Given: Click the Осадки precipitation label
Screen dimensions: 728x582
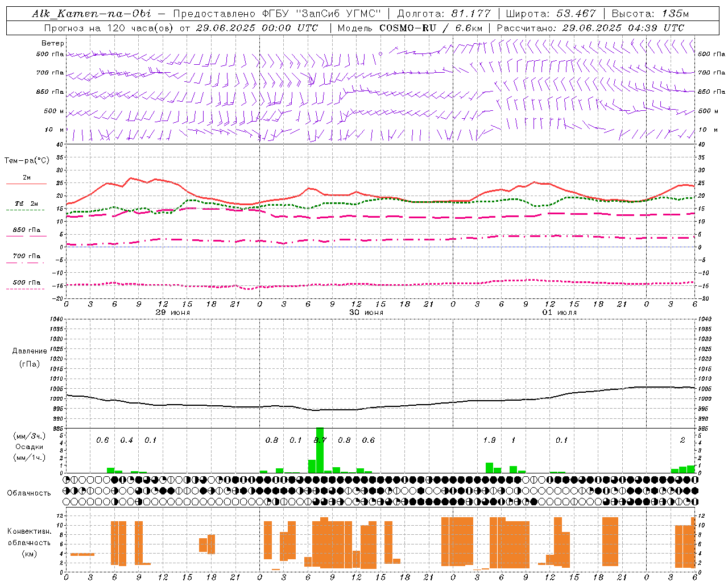Looking at the screenshot, I should click(29, 447).
